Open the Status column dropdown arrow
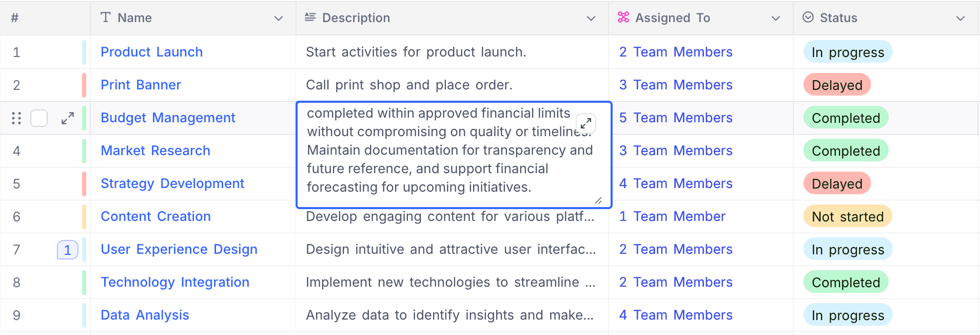Viewport: 980px width, 335px height. click(961, 18)
